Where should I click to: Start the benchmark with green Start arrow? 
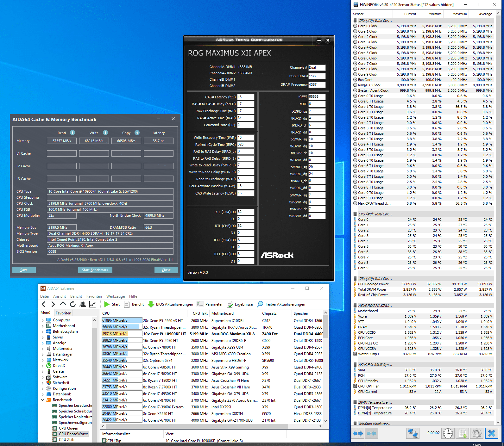pyautogui.click(x=112, y=304)
